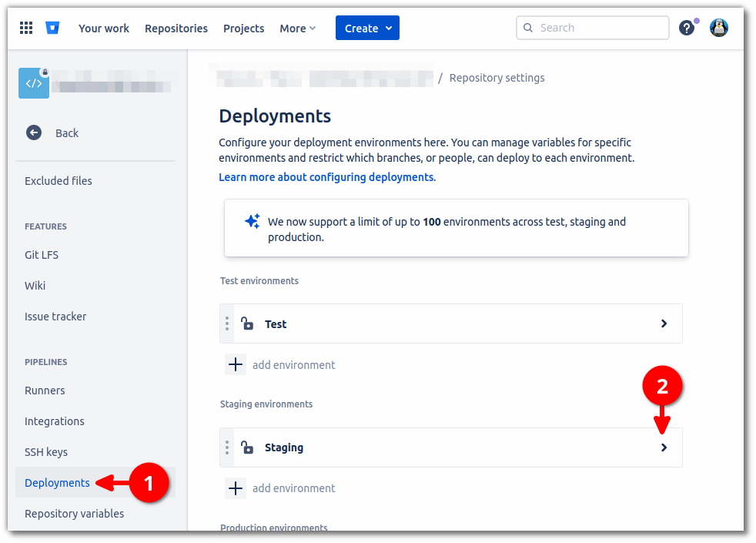Click the plus icon to add a test environment
Screen dimensions: 756x543
point(236,364)
